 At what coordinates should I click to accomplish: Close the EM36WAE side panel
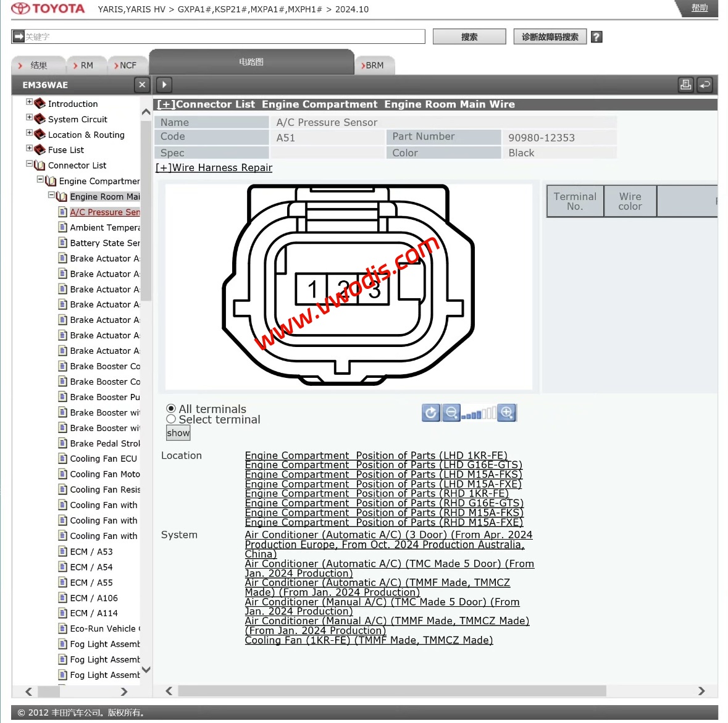point(142,85)
